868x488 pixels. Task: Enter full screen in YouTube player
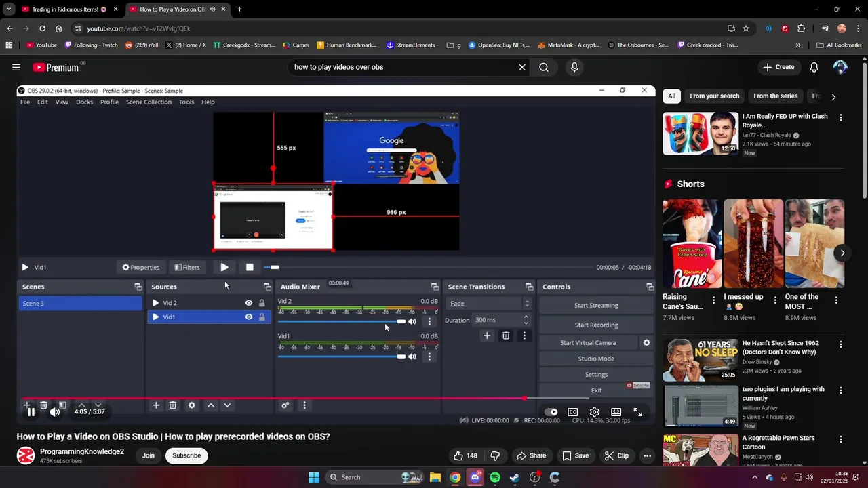(x=637, y=412)
